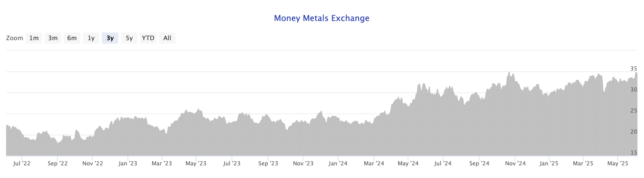
Task: Select the 3m zoom range
Action: pyautogui.click(x=53, y=38)
